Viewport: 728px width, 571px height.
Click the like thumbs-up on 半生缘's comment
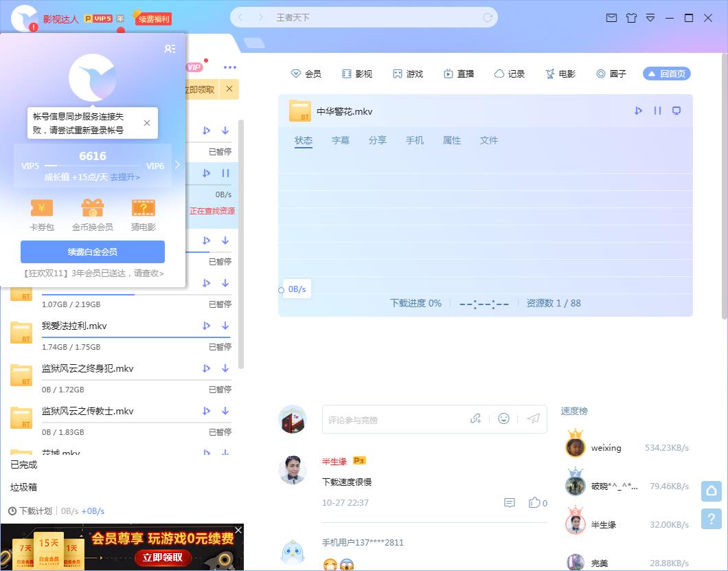pos(535,502)
